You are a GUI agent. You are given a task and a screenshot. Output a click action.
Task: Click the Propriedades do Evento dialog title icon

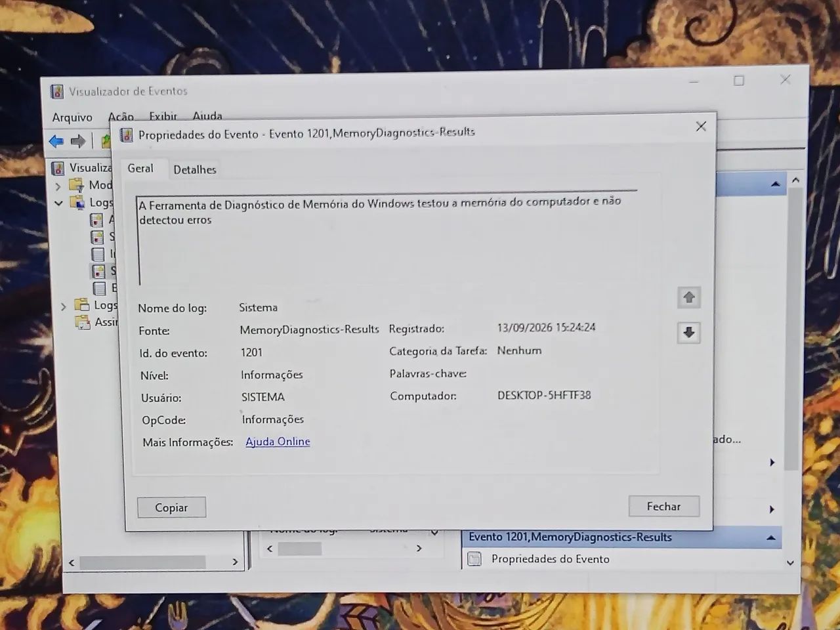pyautogui.click(x=127, y=135)
